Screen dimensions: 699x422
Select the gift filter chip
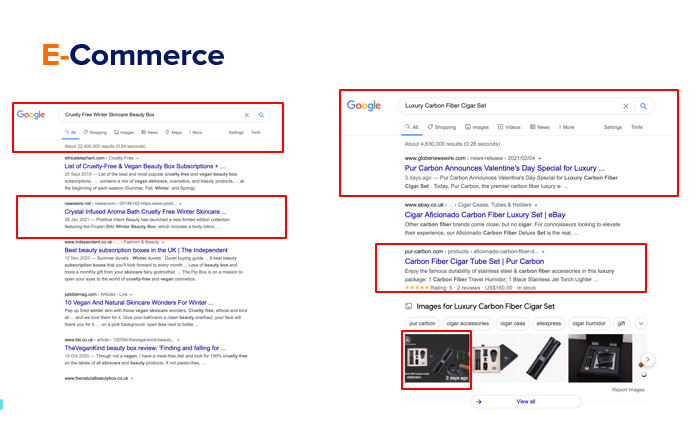pos(621,324)
